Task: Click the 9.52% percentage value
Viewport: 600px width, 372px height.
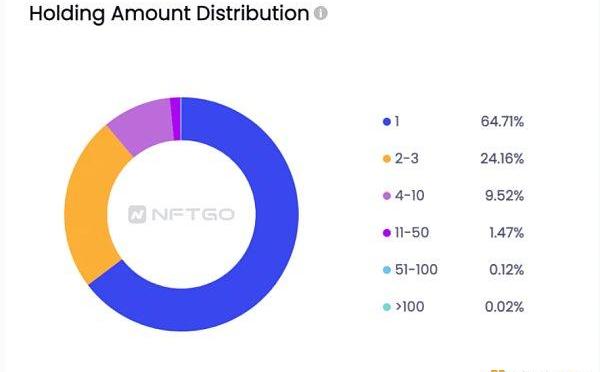Action: point(504,196)
